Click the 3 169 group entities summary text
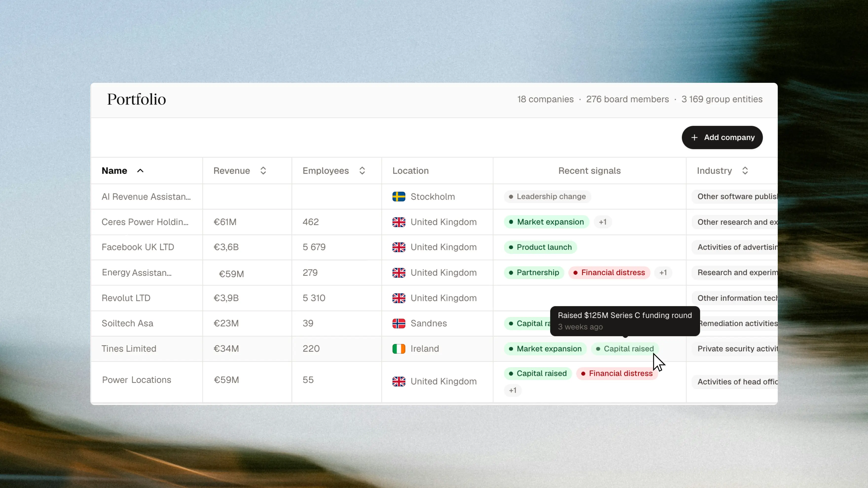Screen dimensions: 868x488 click(722, 99)
